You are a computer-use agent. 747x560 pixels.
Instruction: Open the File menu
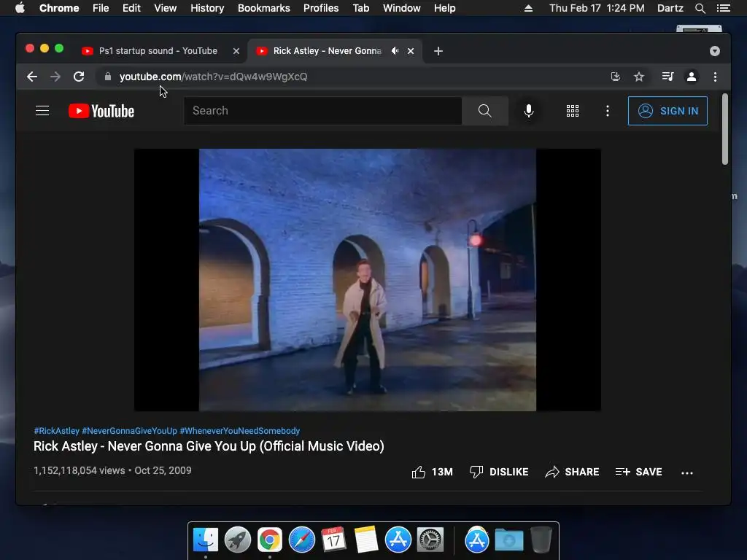point(101,8)
